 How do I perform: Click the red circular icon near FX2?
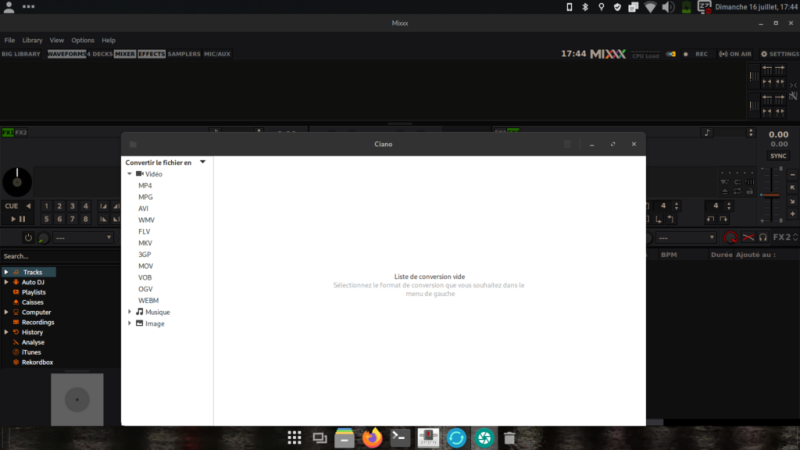pyautogui.click(x=731, y=238)
